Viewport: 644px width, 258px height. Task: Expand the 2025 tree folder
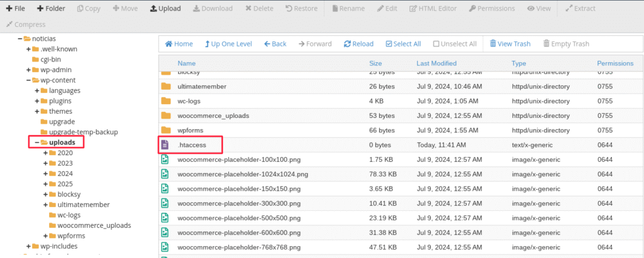click(x=45, y=184)
